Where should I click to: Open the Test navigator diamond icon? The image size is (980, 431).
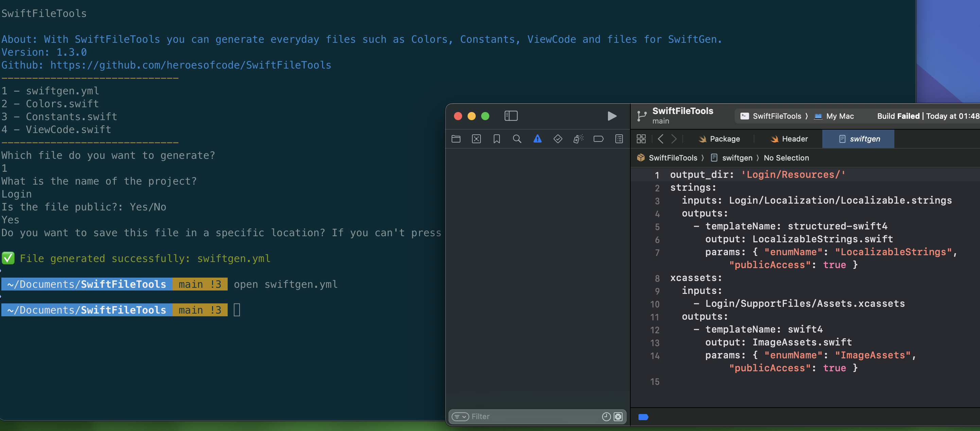point(557,139)
